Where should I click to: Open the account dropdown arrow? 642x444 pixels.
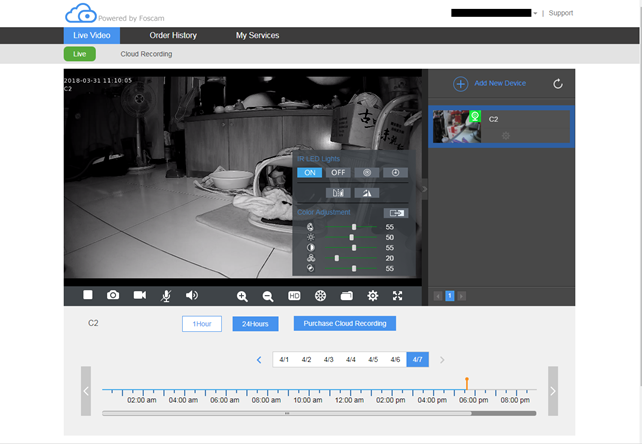(535, 13)
